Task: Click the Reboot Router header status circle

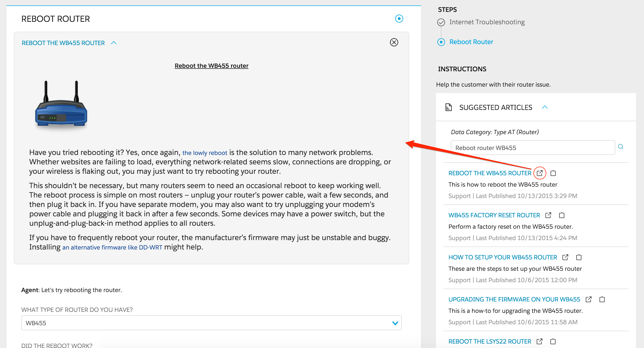Action: tap(399, 19)
